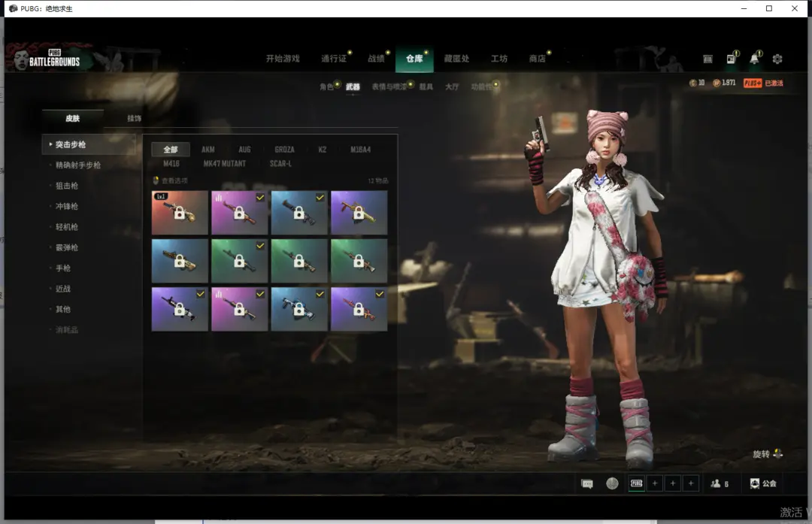812x524 pixels.
Task: Click the PUBG Battlegrounds logo
Action: point(54,59)
